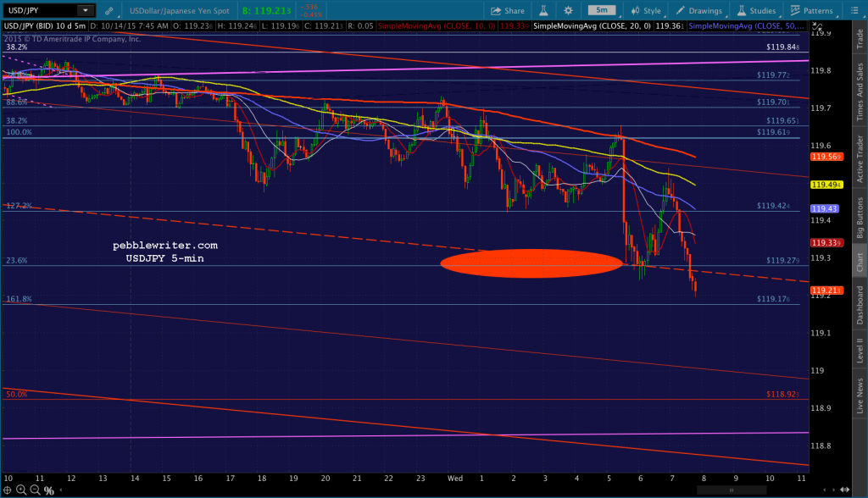The width and height of the screenshot is (868, 498).
Task: Open the Big Buttons sidebar tab
Action: [860, 218]
